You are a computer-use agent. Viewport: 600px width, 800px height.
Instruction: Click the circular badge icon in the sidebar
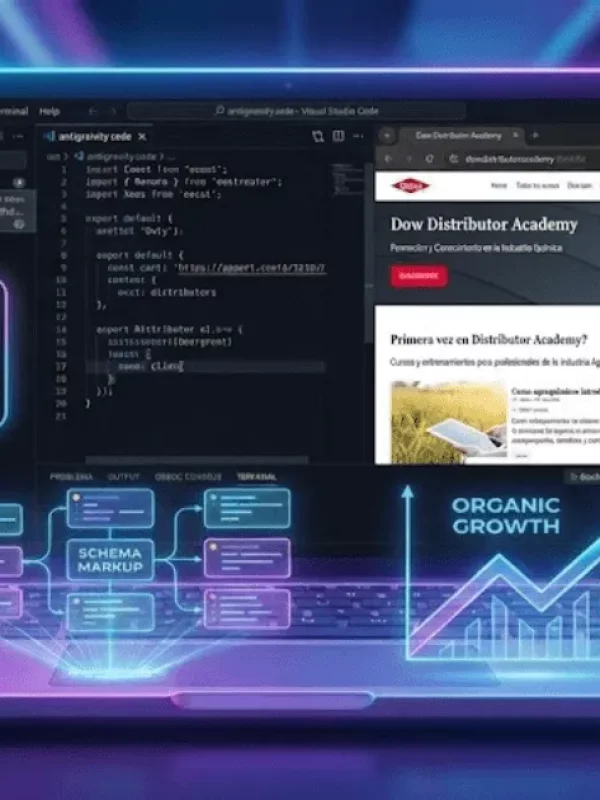point(19,183)
